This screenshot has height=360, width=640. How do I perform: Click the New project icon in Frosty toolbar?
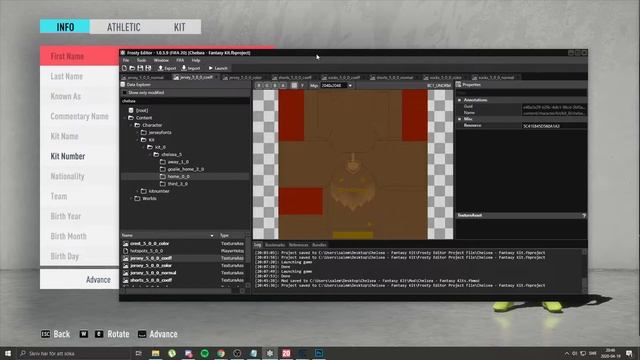click(x=124, y=68)
